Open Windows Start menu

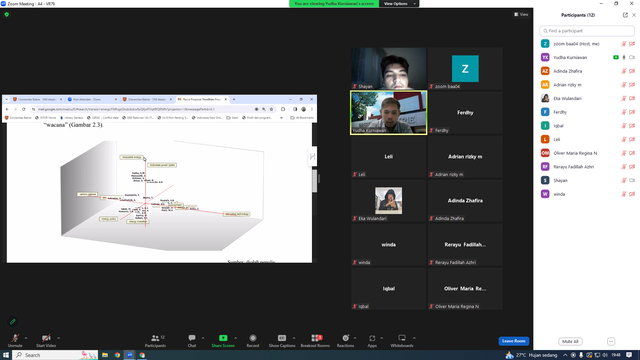click(6, 355)
